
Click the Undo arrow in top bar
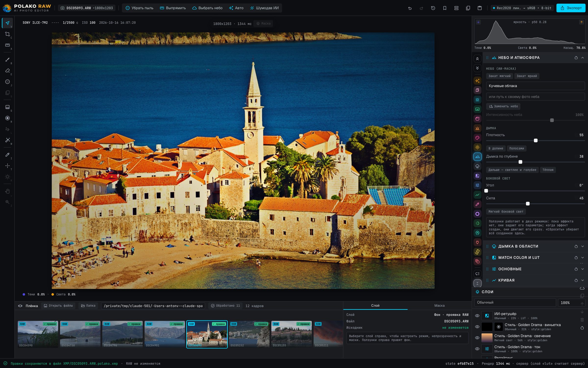410,8
